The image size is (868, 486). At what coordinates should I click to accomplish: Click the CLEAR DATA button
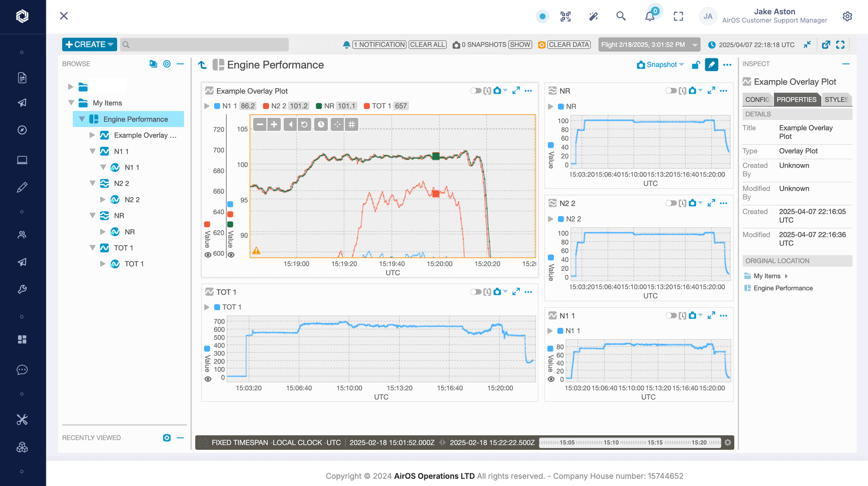click(569, 45)
